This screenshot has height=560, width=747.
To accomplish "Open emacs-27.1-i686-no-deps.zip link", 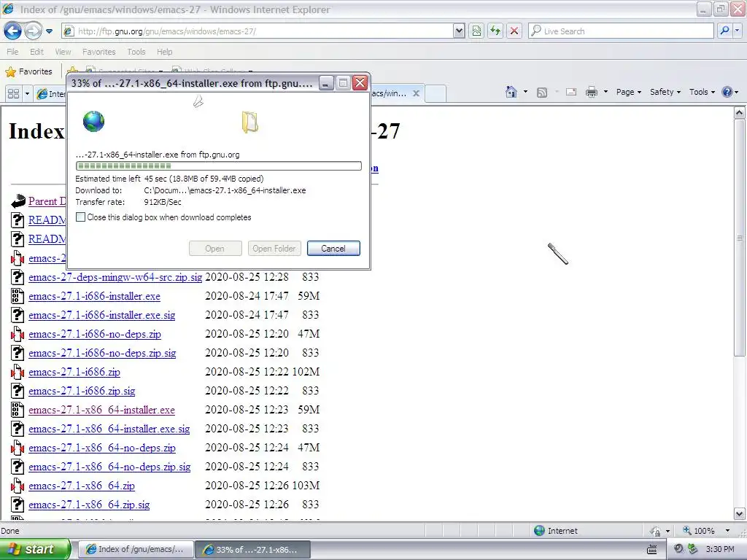I will pyautogui.click(x=95, y=334).
